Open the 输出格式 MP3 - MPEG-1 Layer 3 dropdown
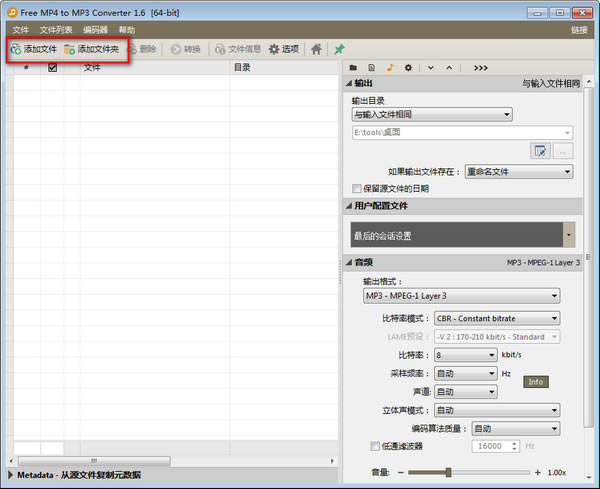The image size is (600, 489). (x=461, y=296)
